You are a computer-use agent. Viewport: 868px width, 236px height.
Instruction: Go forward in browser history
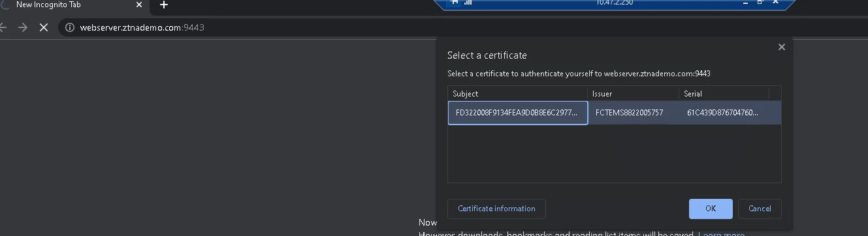coord(23,27)
